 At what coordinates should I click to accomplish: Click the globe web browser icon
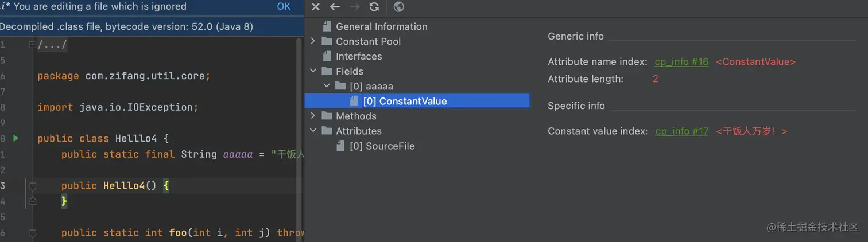click(399, 7)
